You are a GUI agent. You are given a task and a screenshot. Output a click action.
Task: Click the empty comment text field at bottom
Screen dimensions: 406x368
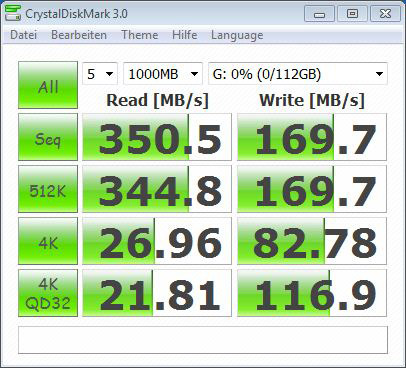click(203, 340)
